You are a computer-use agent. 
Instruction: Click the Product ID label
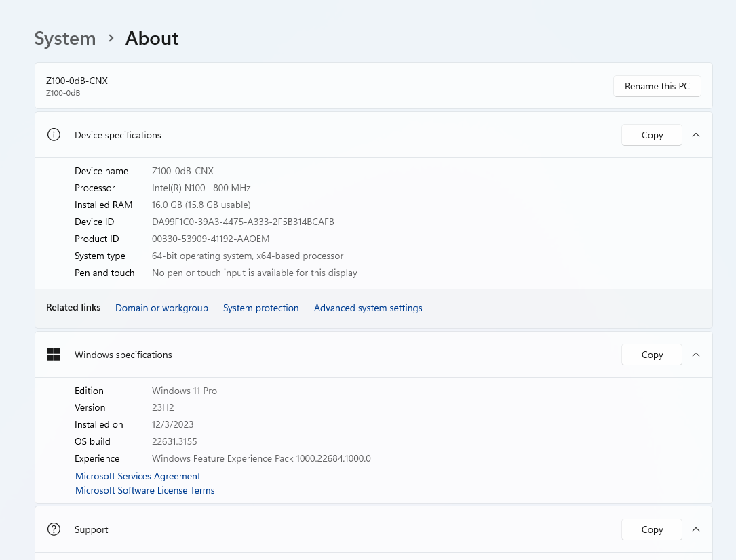pyautogui.click(x=97, y=239)
